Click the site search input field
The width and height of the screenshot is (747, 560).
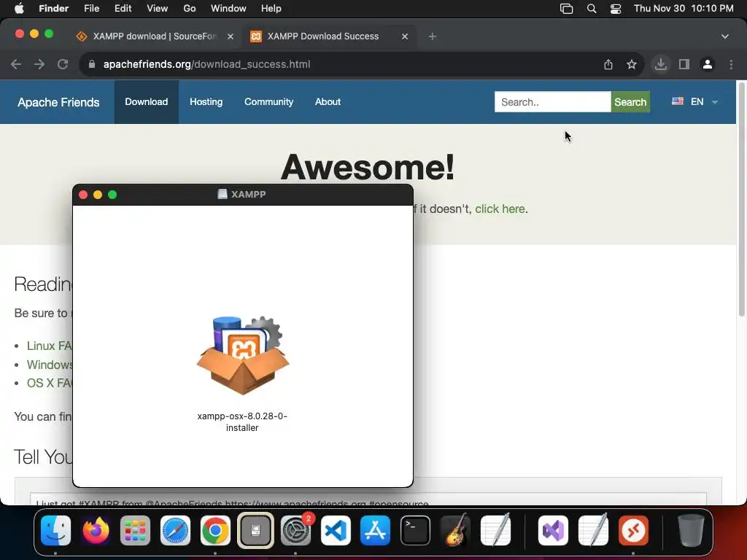click(x=553, y=102)
